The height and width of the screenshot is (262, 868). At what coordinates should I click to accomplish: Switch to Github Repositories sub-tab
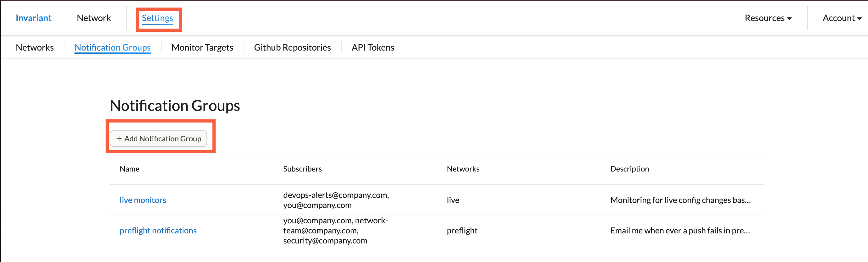point(292,47)
